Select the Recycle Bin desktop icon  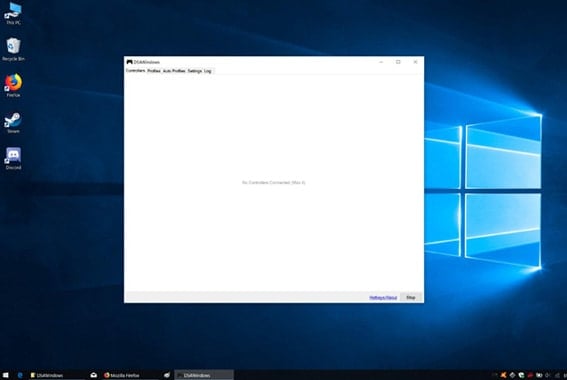[x=13, y=49]
